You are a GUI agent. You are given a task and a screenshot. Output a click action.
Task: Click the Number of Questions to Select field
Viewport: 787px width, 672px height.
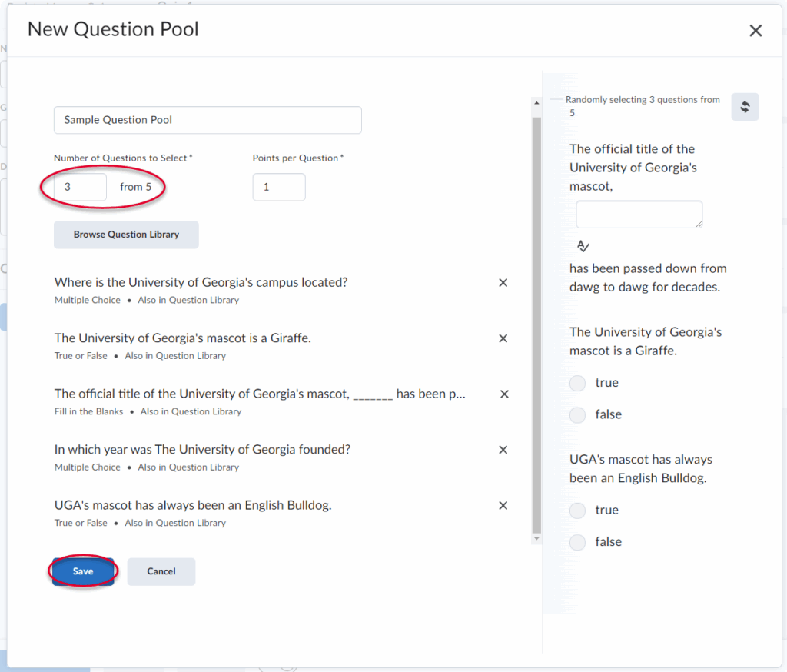pyautogui.click(x=80, y=187)
